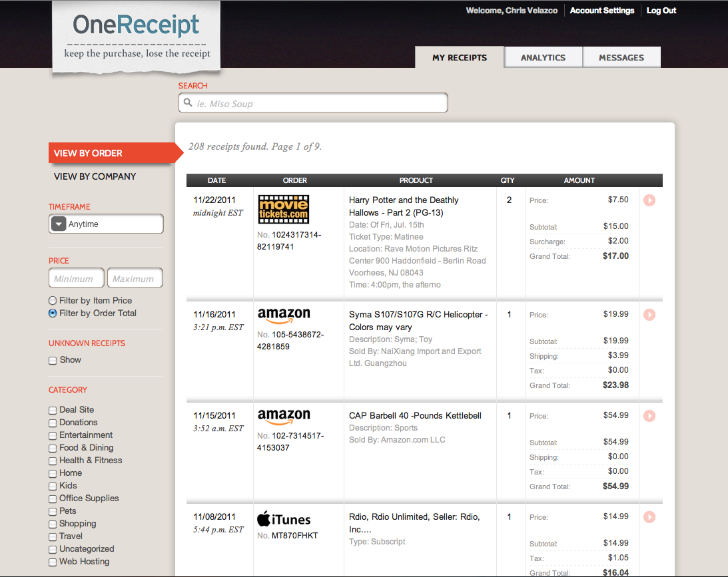Expand the Rdio iTunes receipt arrow
This screenshot has height=577, width=728.
coord(649,517)
